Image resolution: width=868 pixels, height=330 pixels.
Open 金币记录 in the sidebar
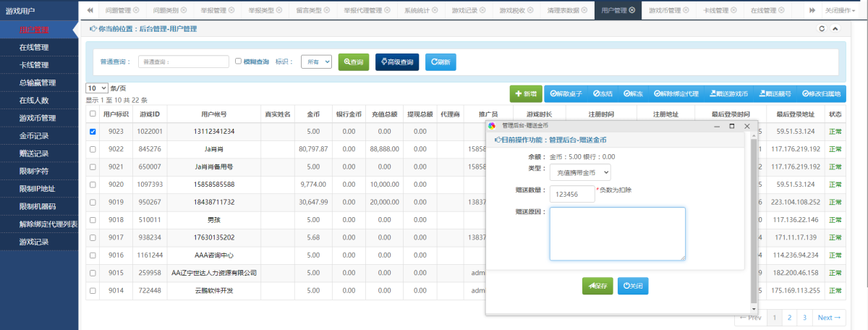[x=39, y=135]
